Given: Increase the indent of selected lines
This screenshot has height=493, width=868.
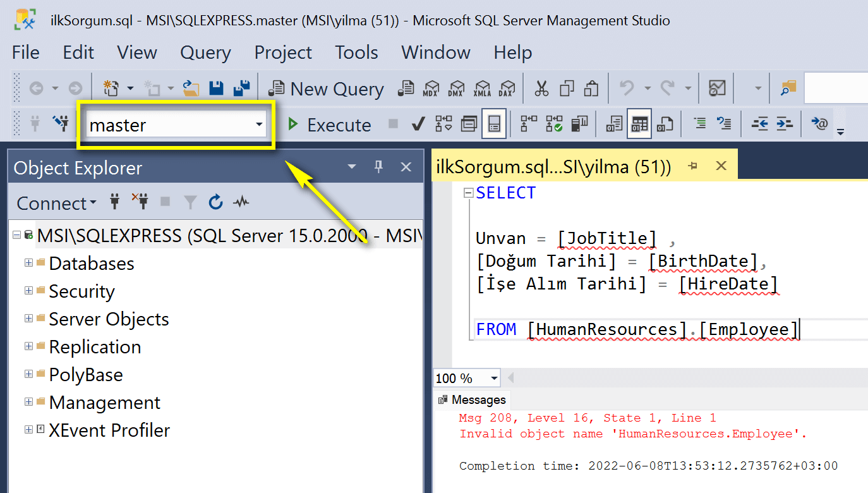Looking at the screenshot, I should (784, 124).
